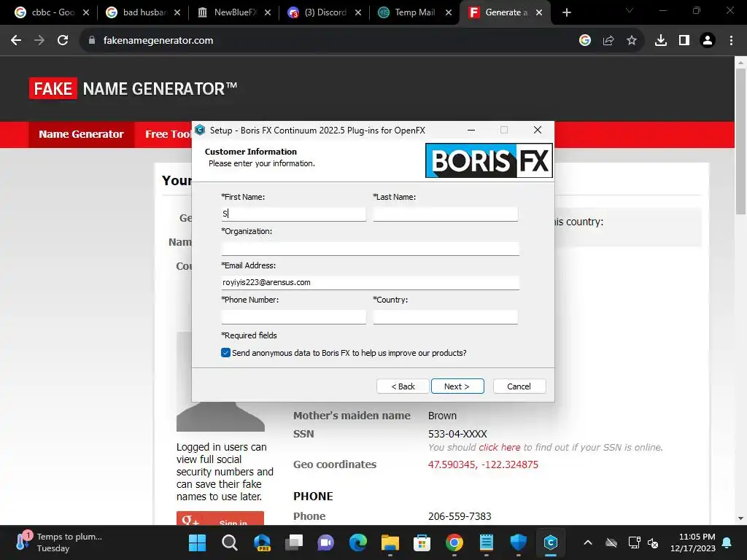The image size is (747, 560).
Task: Open the clock and date panel
Action: (x=692, y=542)
